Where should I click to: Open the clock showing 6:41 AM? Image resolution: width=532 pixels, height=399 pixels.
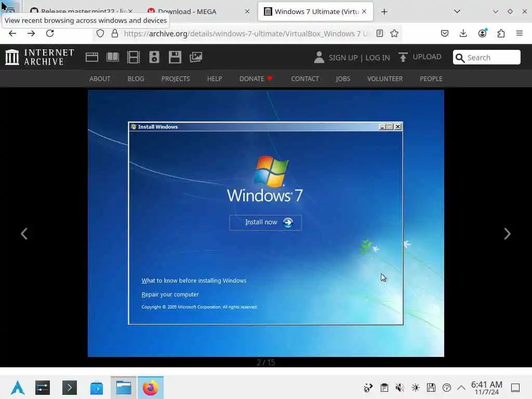486,388
